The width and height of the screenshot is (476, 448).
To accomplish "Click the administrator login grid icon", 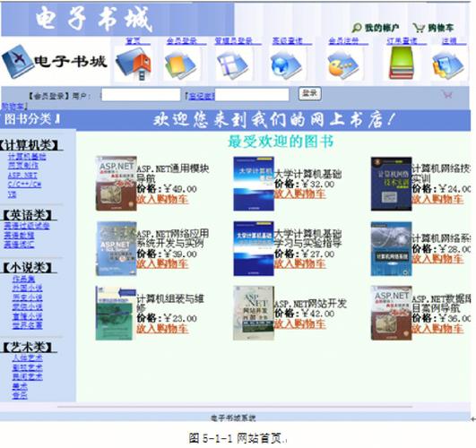I will (233, 65).
